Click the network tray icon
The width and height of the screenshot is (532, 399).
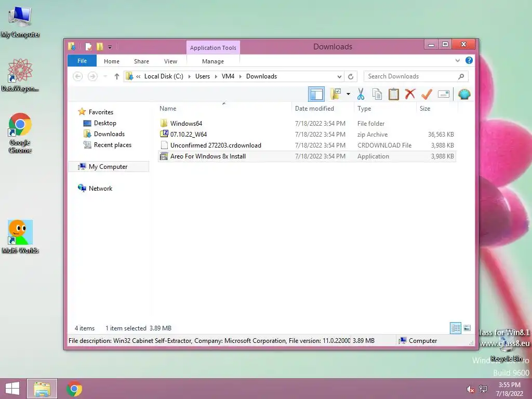[x=483, y=389]
